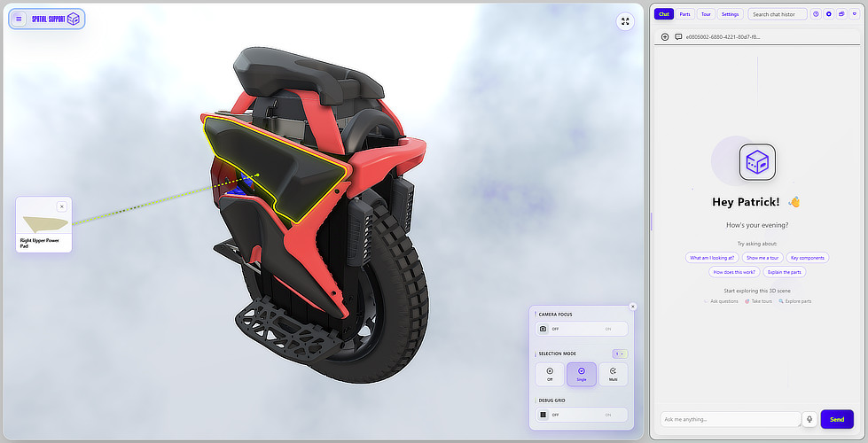Click the 'Show me a tour' suggestion
The width and height of the screenshot is (868, 443).
click(762, 258)
